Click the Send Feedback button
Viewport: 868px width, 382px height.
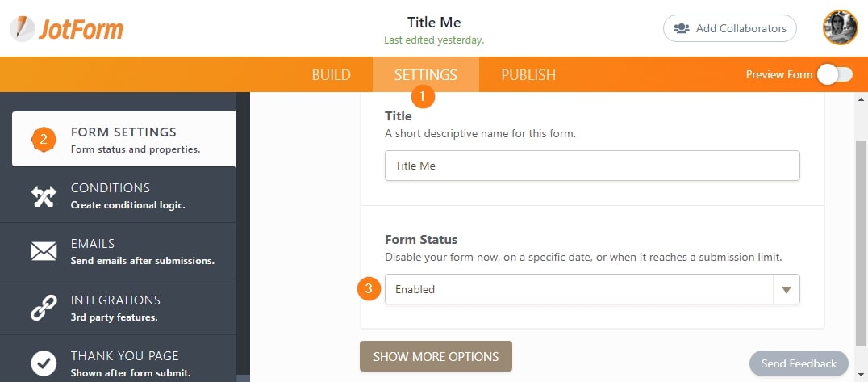[799, 363]
